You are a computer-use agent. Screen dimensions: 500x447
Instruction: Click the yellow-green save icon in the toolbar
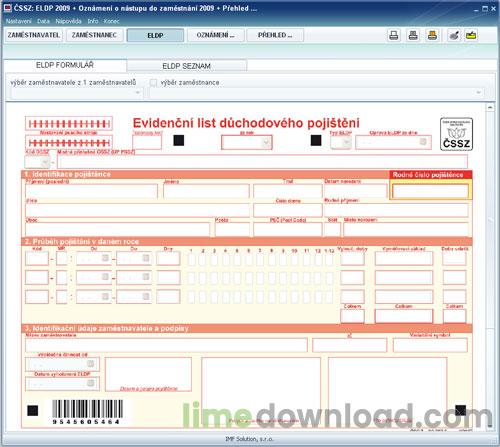(x=471, y=35)
